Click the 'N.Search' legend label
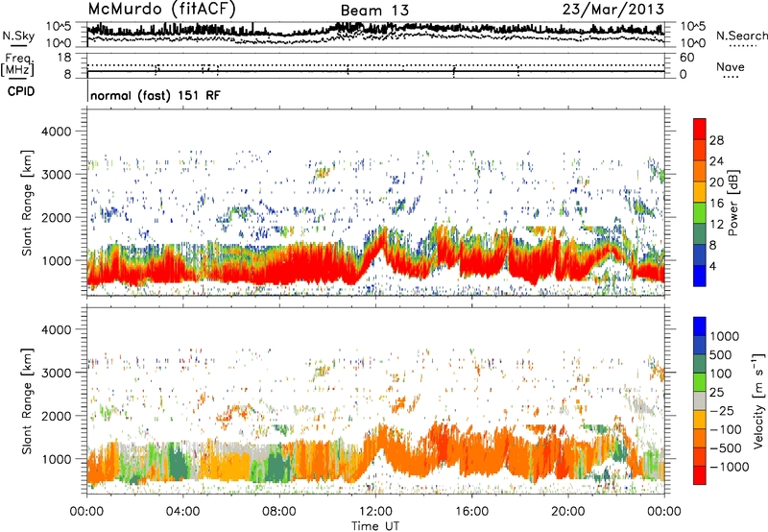Image resolution: width=768 pixels, height=532 pixels. (x=741, y=36)
